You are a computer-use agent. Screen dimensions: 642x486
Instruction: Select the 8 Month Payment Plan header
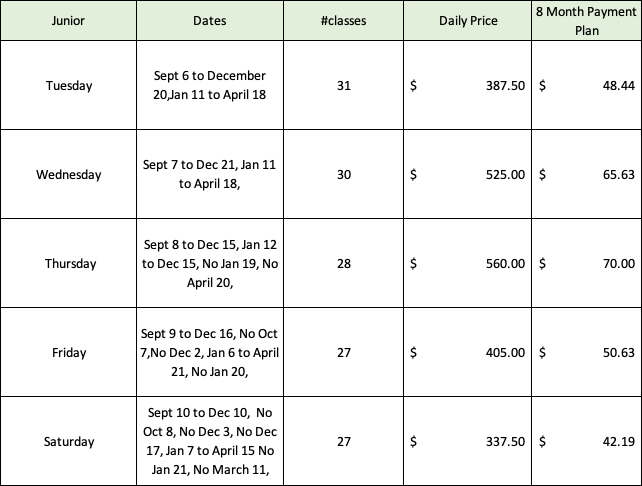coord(587,20)
